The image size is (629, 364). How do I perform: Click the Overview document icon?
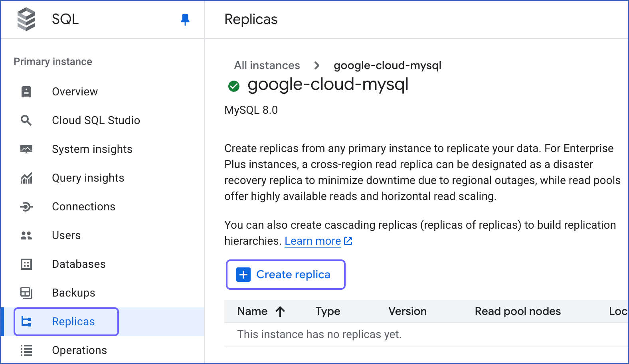(26, 92)
